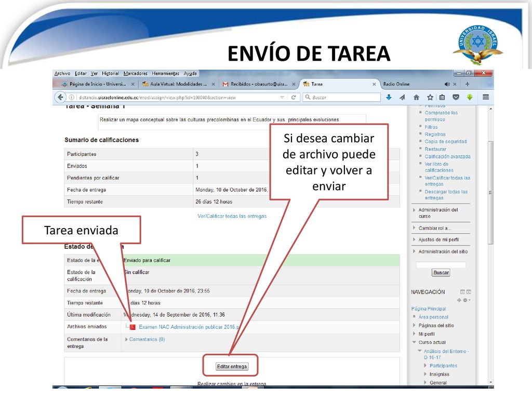Viewport: 532px width, 399px height.
Task: Open Calificación avanzada link
Action: click(447, 156)
